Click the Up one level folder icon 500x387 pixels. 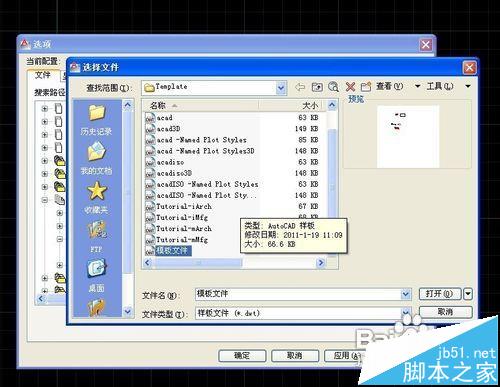(317, 87)
